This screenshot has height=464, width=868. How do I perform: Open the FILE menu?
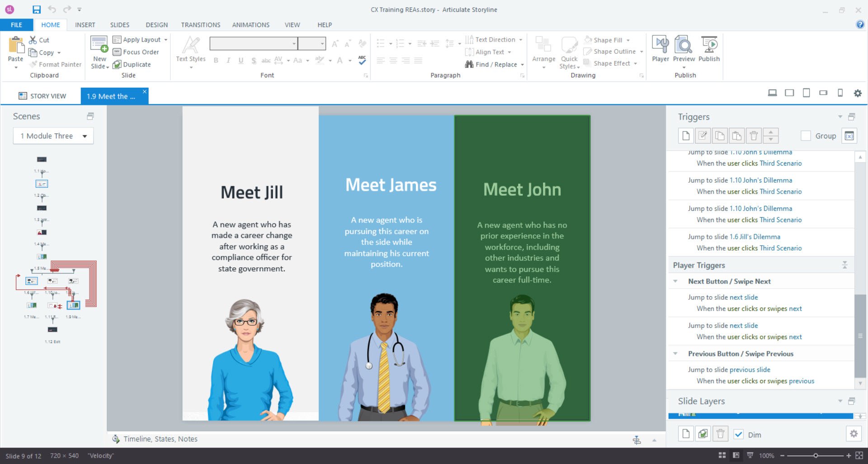[x=17, y=25]
